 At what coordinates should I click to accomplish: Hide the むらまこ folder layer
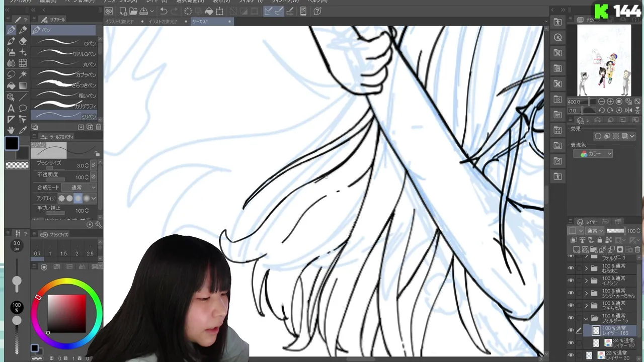click(571, 268)
